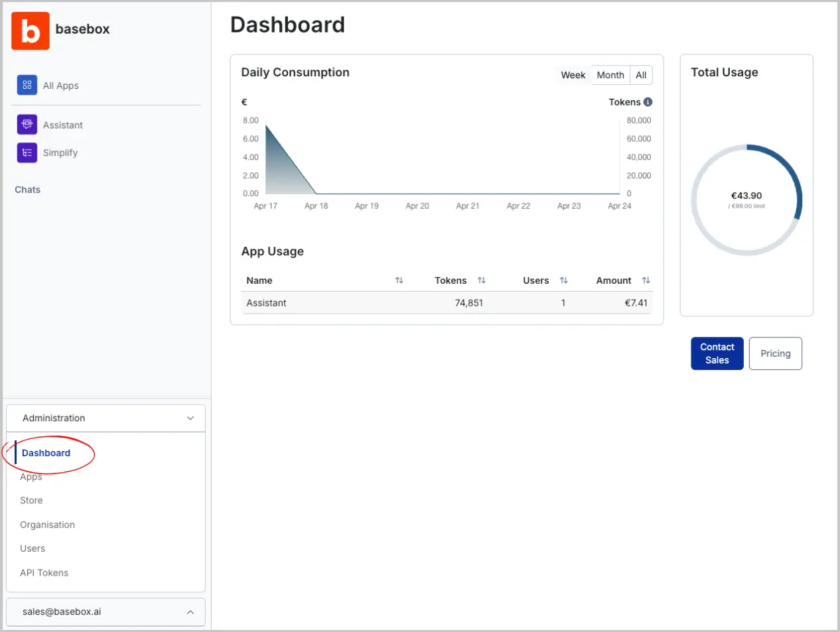Open All Apps grid icon
Viewport: 840px width, 632px height.
click(x=27, y=85)
